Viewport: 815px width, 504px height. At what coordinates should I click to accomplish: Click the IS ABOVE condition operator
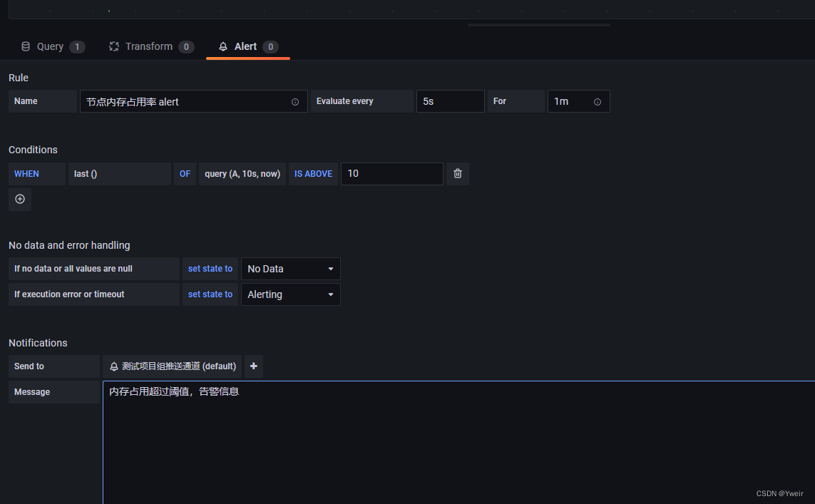coord(313,173)
